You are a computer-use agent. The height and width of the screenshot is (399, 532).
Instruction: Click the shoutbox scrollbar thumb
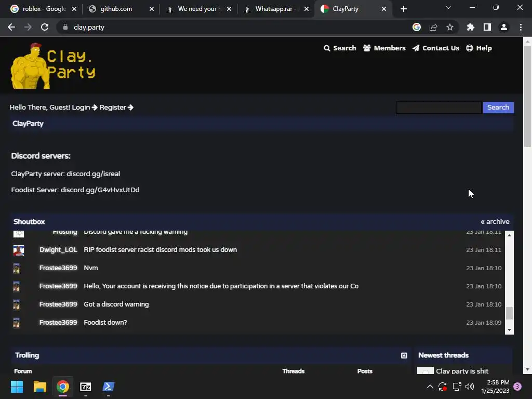pyautogui.click(x=509, y=313)
